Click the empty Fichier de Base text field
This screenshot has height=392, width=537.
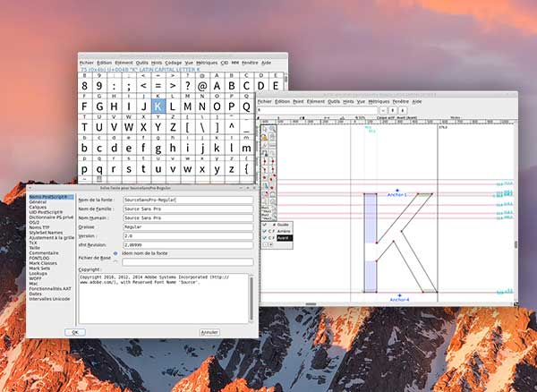pos(188,262)
